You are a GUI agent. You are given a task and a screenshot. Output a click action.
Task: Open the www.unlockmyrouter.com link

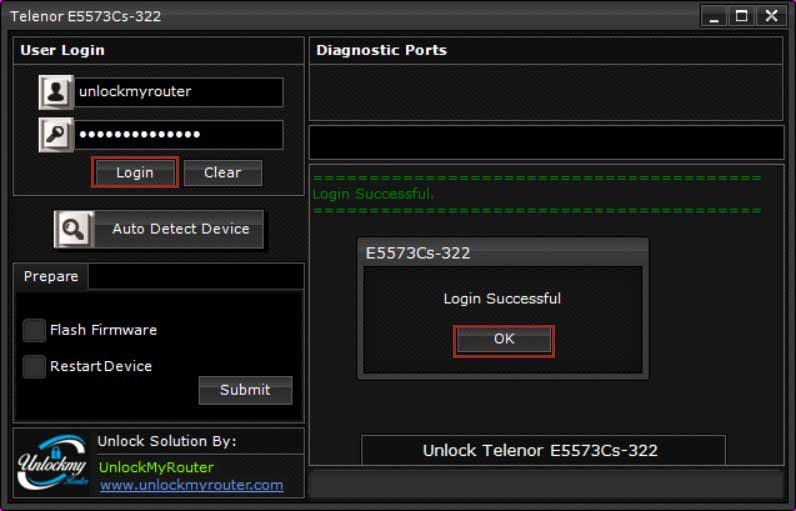tap(191, 485)
